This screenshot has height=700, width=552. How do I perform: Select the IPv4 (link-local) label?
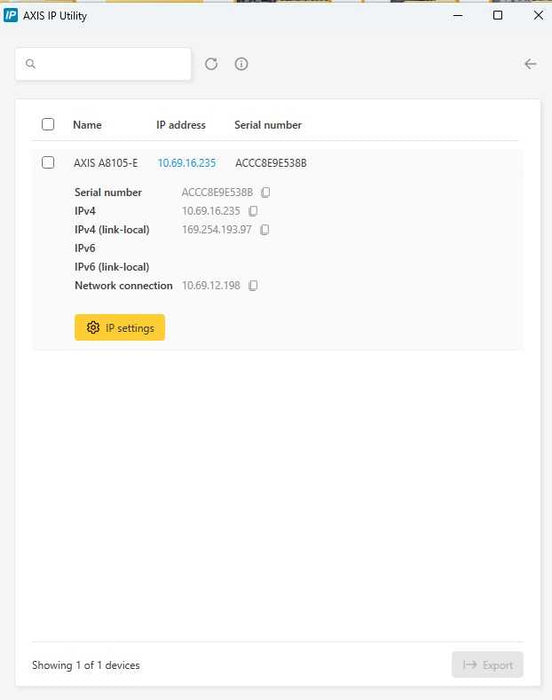click(112, 230)
